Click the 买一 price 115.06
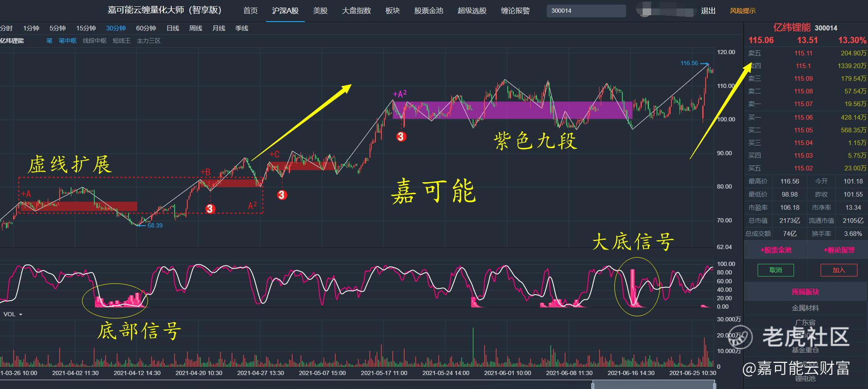Viewport: 868px width, 389px height. (x=803, y=118)
